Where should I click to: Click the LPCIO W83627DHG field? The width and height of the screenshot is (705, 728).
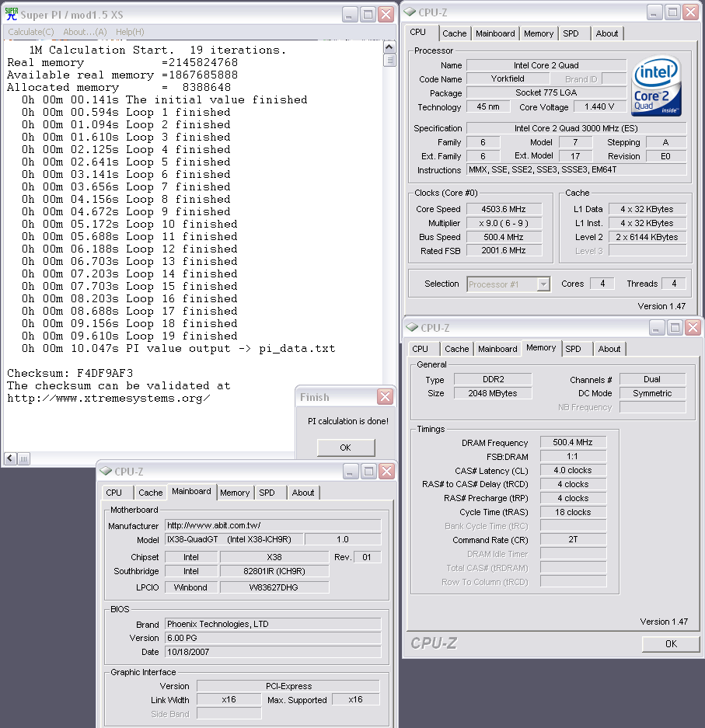coord(274,587)
